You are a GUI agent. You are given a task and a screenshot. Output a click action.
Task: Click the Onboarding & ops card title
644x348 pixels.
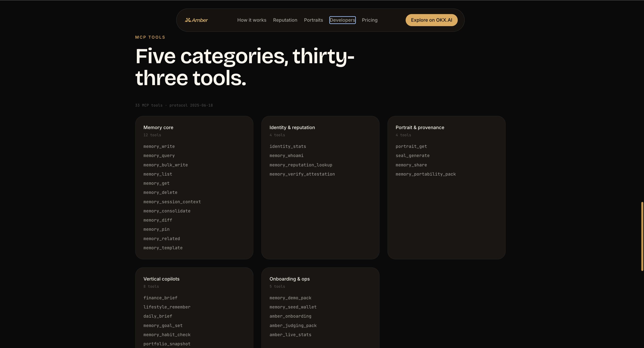point(290,279)
